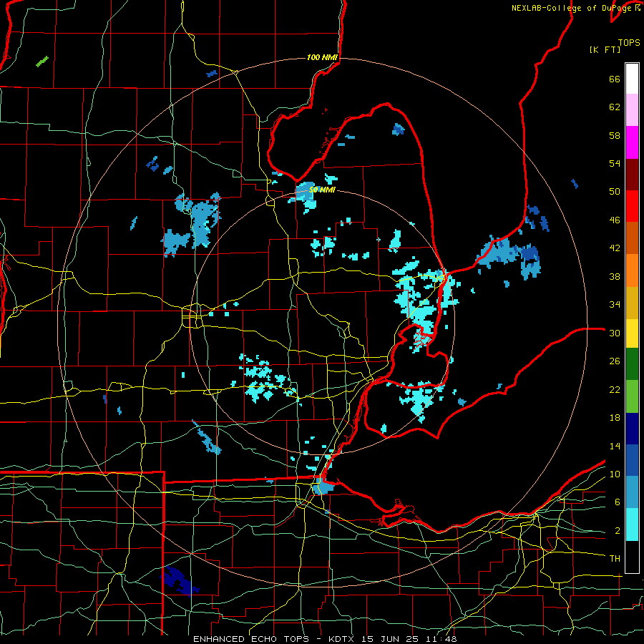This screenshot has width=644, height=644.
Task: Click the legend value 26
Action: click(615, 361)
